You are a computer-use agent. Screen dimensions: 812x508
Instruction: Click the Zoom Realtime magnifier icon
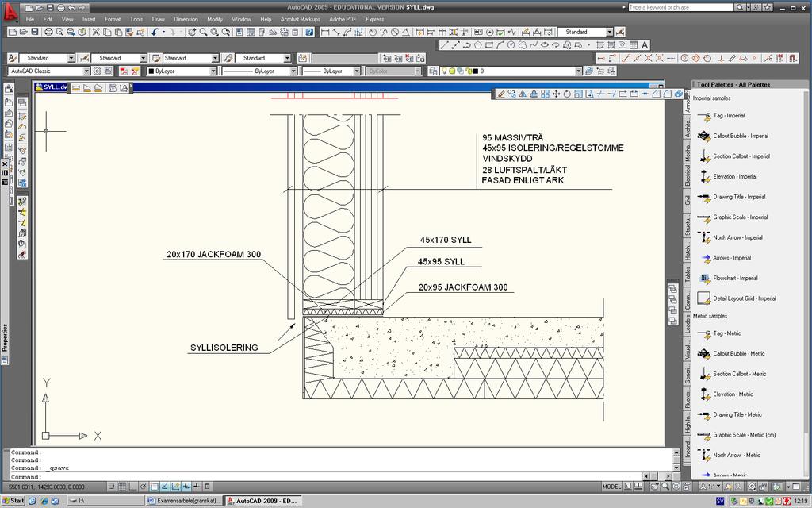(x=203, y=32)
